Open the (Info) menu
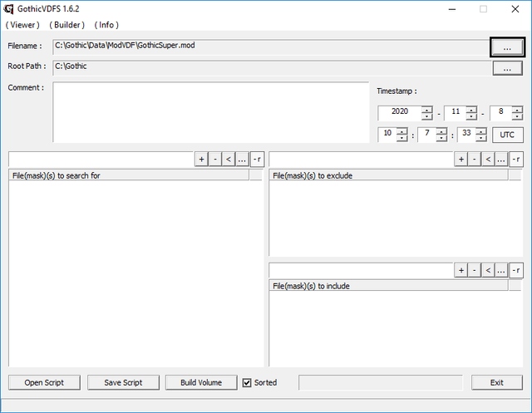 (x=106, y=25)
